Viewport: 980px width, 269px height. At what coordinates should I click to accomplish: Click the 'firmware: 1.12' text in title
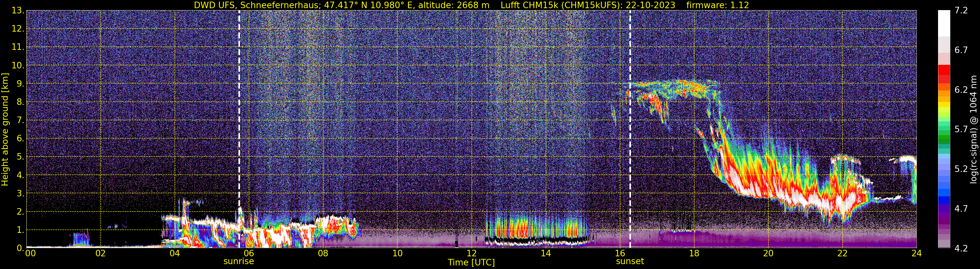click(x=718, y=5)
